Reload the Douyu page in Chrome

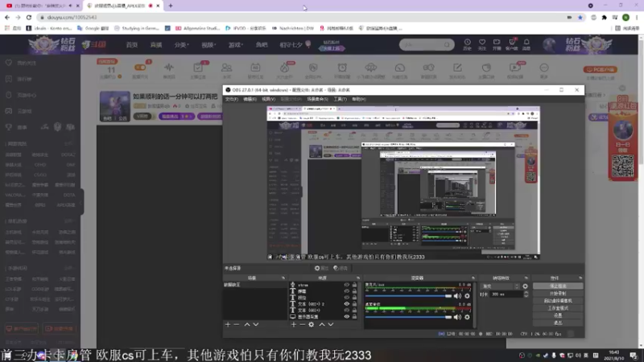click(x=29, y=17)
